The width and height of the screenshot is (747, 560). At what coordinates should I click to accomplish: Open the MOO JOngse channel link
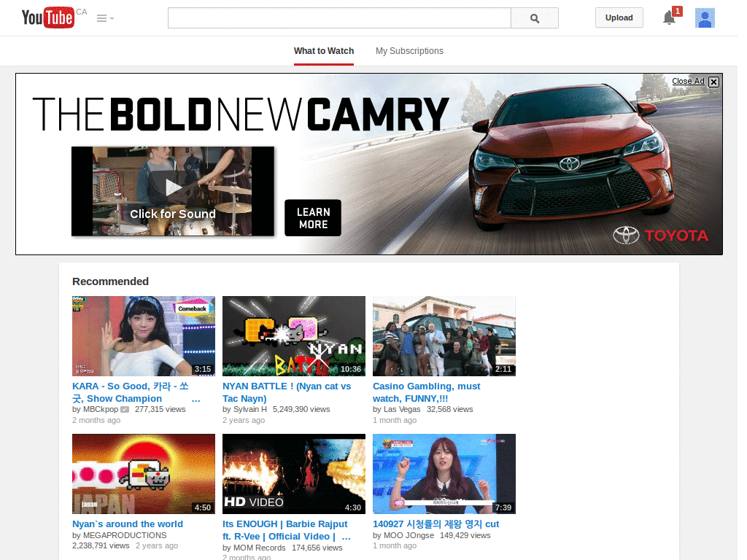[409, 535]
